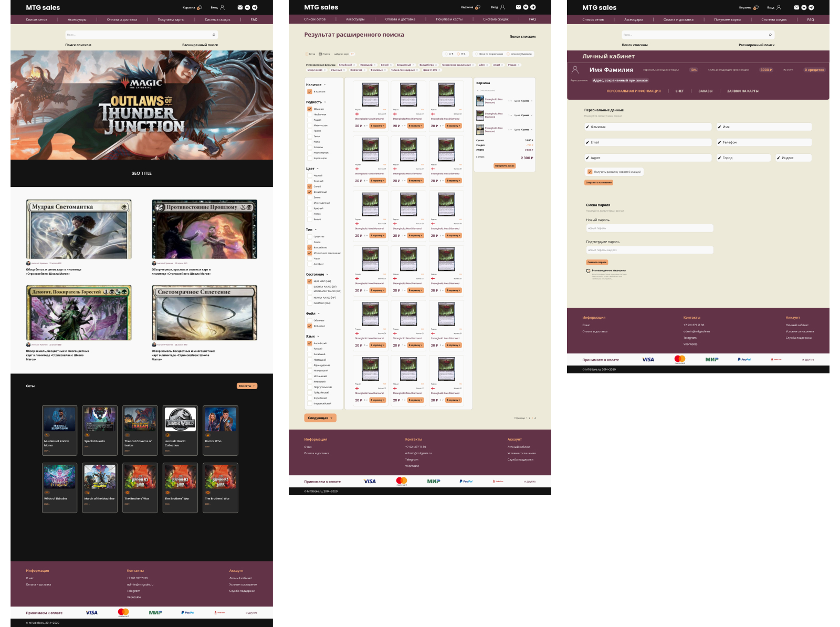
Task: Click mail icon on account page header
Action: (x=796, y=7)
